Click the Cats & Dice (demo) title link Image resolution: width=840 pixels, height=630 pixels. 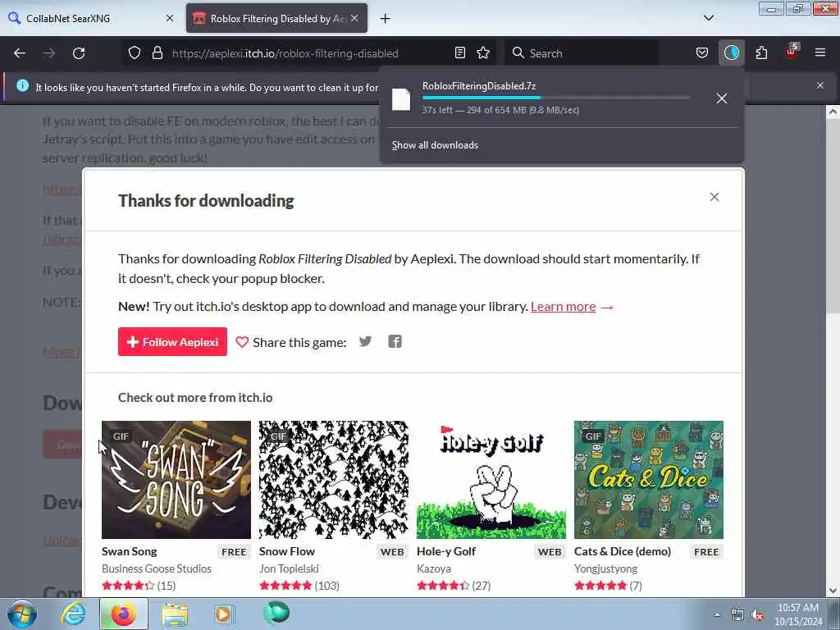[623, 551]
